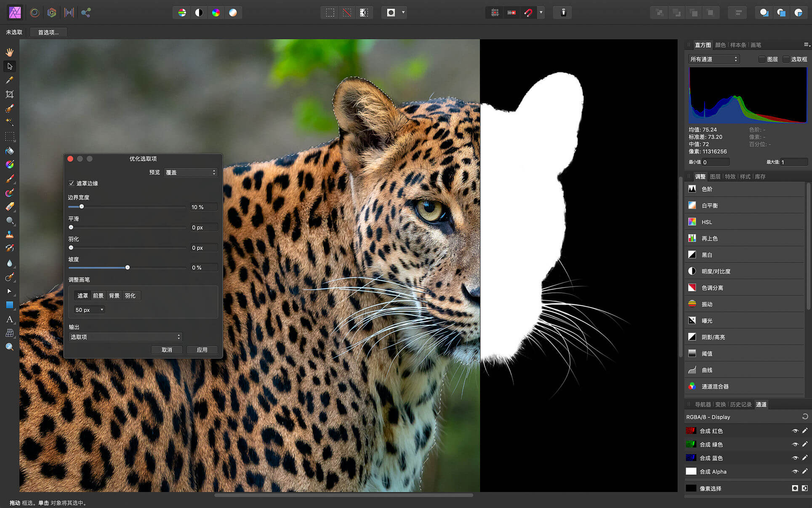Toggle 遮罩边缘 checkbox in Refine Selection

[x=71, y=183]
